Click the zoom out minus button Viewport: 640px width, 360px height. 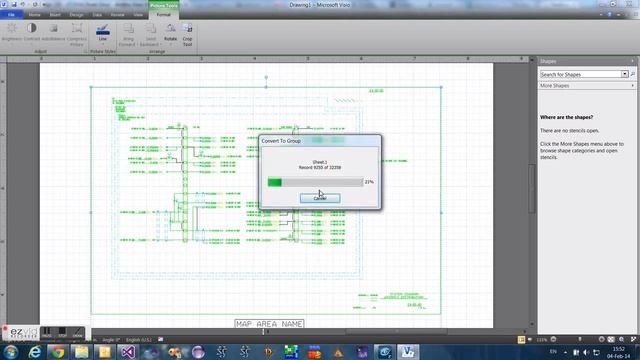point(553,340)
